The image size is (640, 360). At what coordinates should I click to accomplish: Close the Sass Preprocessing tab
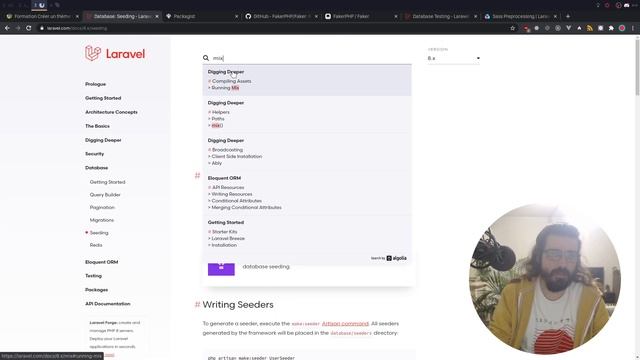[555, 16]
